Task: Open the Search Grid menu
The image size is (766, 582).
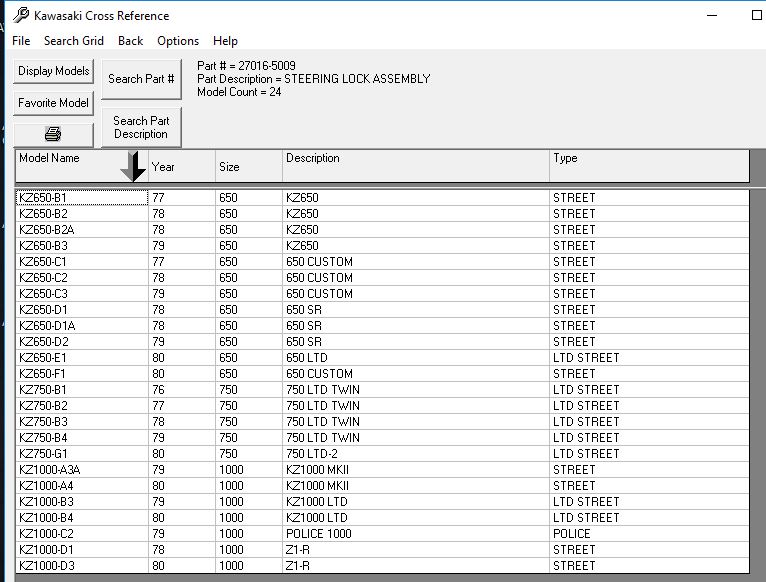Action: coord(73,41)
